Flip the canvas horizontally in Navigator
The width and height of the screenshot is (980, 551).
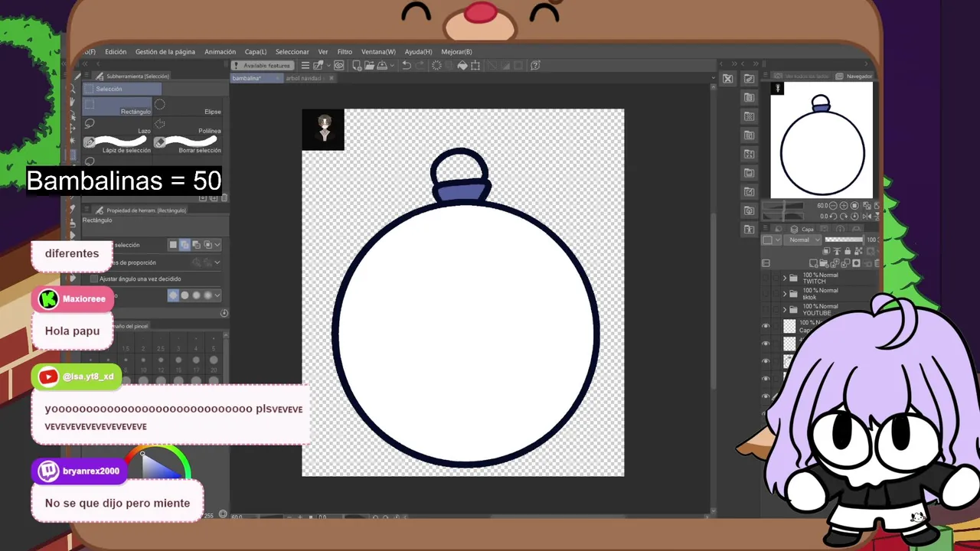coord(867,217)
